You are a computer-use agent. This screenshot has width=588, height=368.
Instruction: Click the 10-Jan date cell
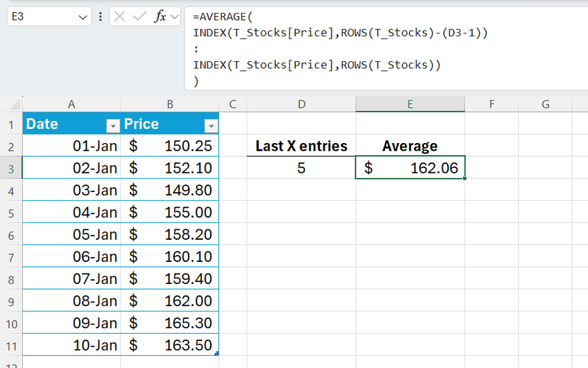click(x=71, y=345)
